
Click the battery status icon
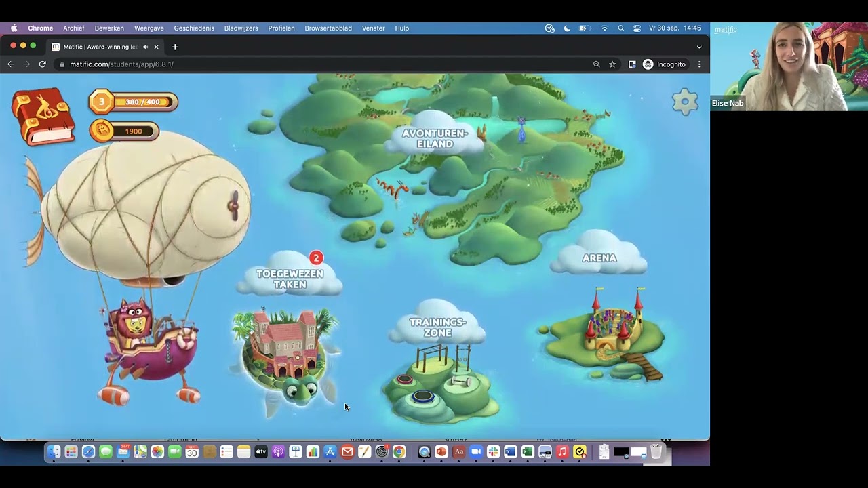tap(585, 28)
